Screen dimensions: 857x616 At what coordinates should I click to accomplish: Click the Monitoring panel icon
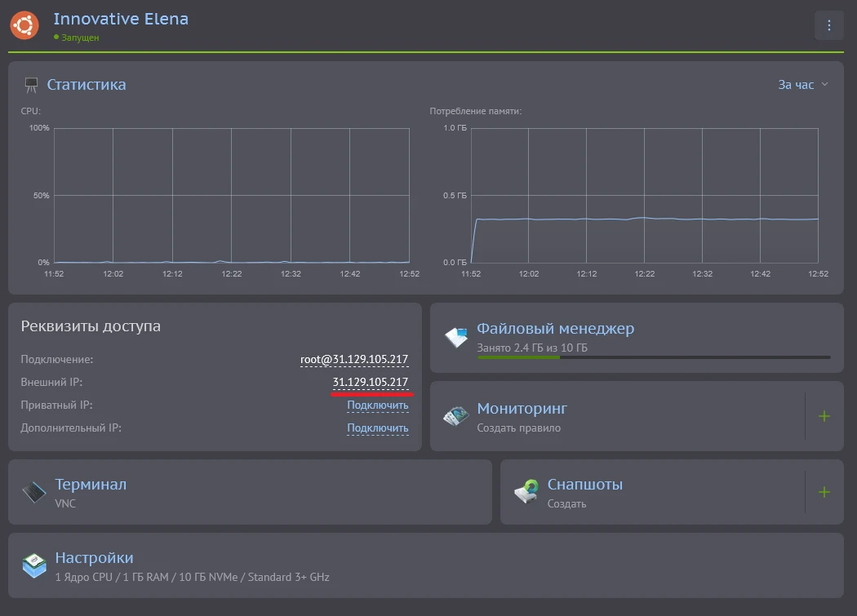tap(456, 416)
